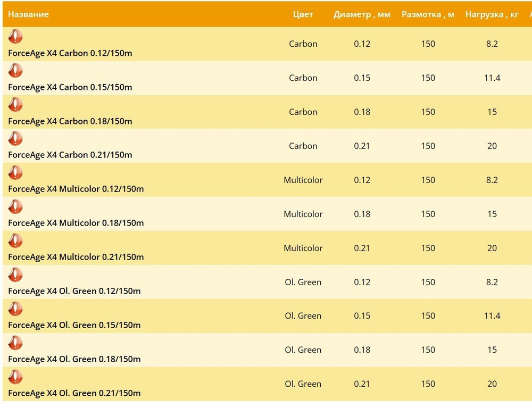Click the Цвет column header
The width and height of the screenshot is (532, 408).
(x=303, y=14)
